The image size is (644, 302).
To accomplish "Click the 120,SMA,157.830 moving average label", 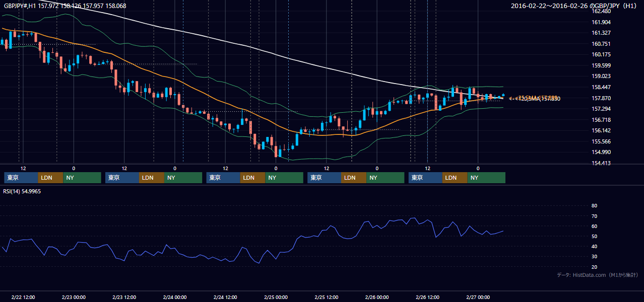I will tap(538, 99).
